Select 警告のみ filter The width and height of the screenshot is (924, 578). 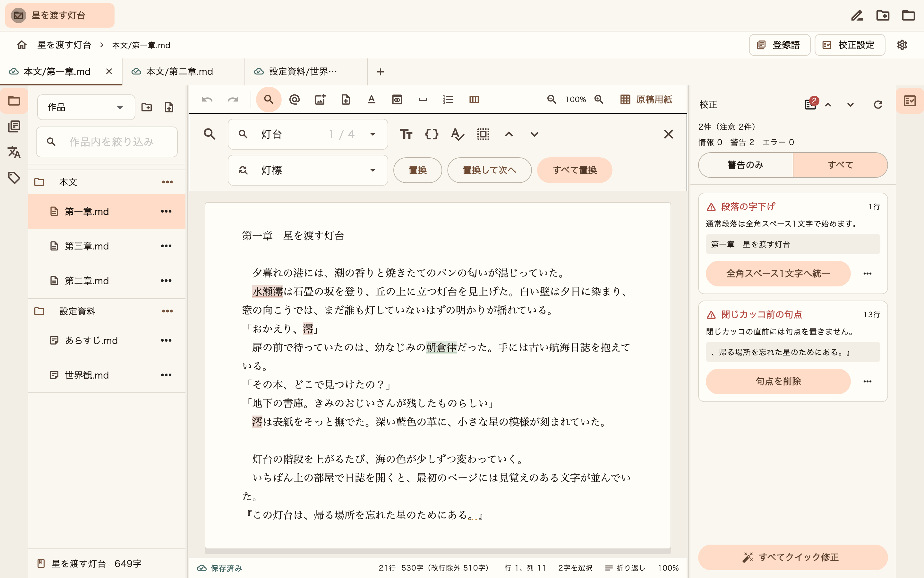[746, 165]
